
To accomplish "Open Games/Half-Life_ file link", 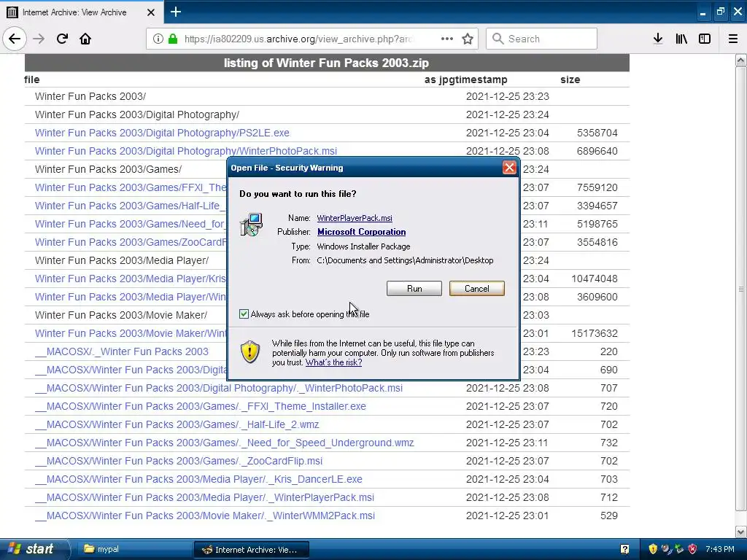I will pyautogui.click(x=131, y=206).
